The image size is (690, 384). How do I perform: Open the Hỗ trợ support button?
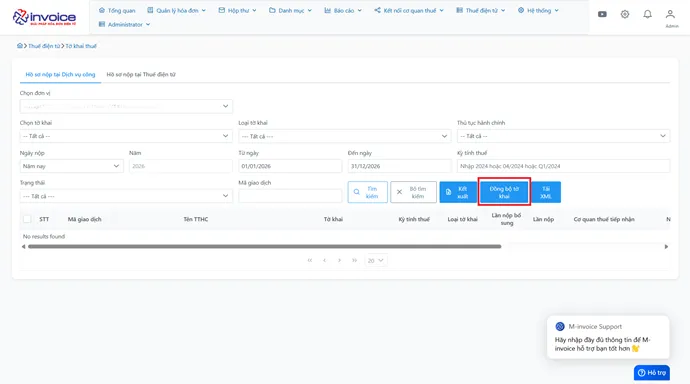pos(652,373)
